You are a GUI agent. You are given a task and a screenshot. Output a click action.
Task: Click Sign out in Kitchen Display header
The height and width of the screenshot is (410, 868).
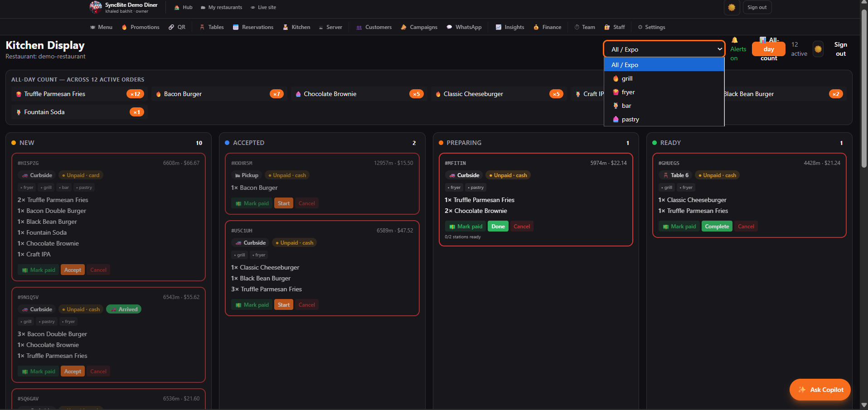coord(840,49)
